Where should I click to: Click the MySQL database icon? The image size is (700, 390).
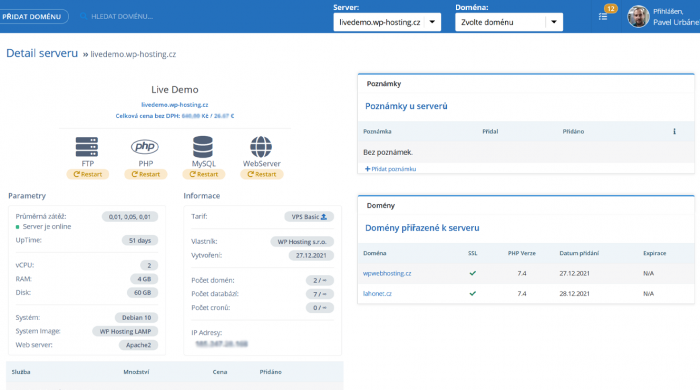click(203, 147)
